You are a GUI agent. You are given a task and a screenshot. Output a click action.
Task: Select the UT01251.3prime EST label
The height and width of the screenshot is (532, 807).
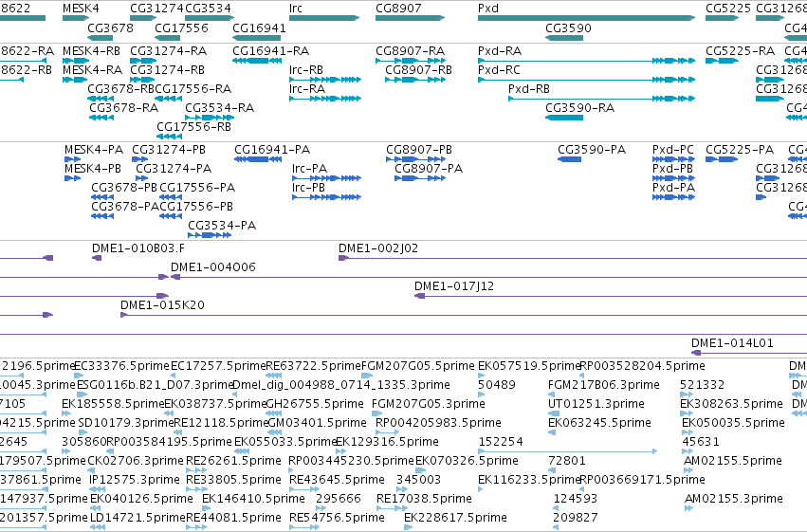coord(596,404)
